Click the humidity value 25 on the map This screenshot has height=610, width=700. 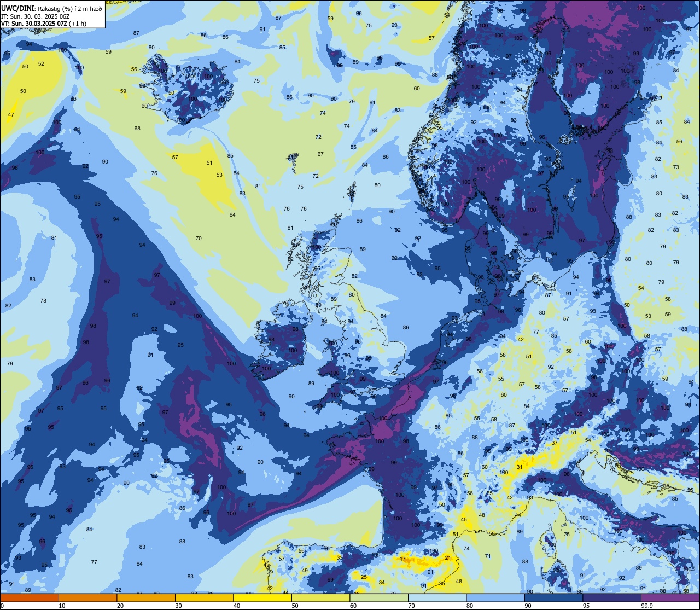pyautogui.click(x=364, y=577)
